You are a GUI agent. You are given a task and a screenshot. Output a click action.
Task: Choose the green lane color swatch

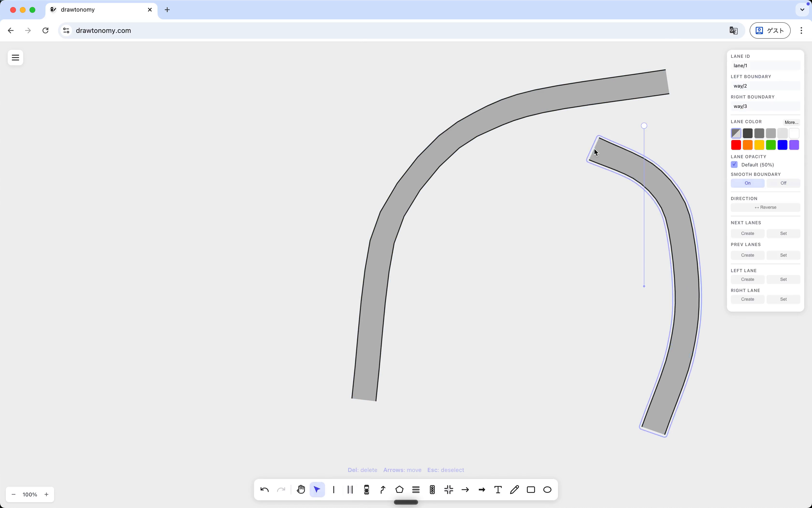point(771,145)
